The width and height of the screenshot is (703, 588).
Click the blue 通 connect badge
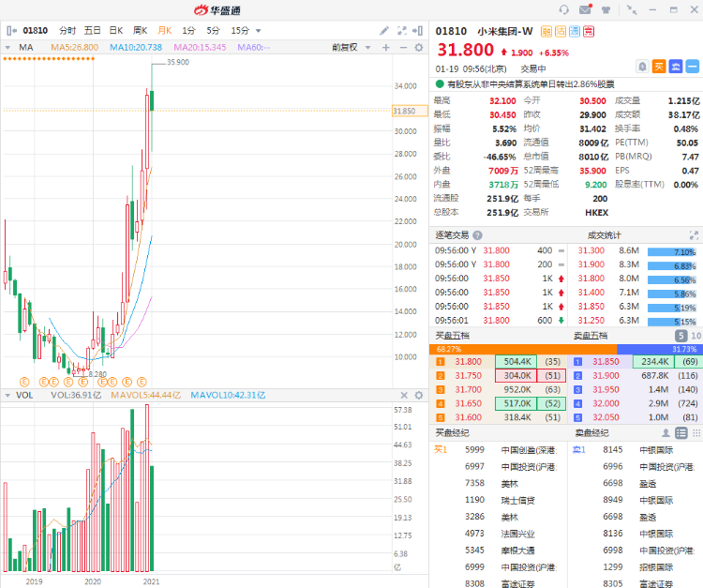pyautogui.click(x=575, y=31)
